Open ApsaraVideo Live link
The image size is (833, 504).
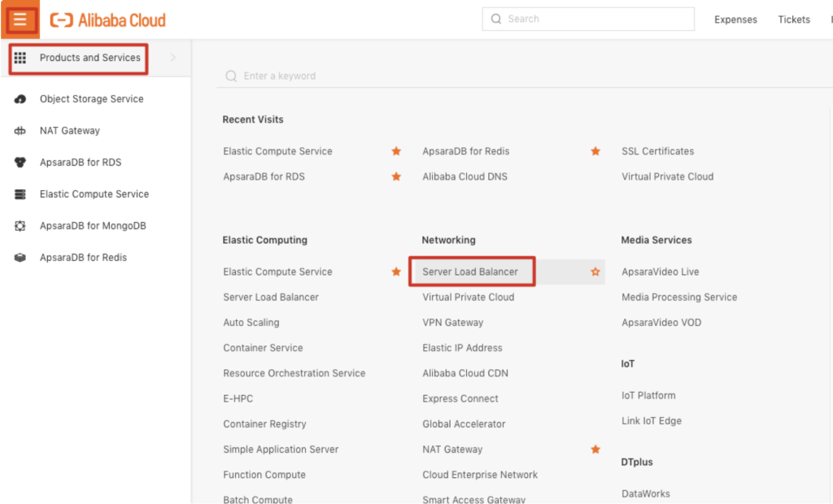(x=661, y=272)
